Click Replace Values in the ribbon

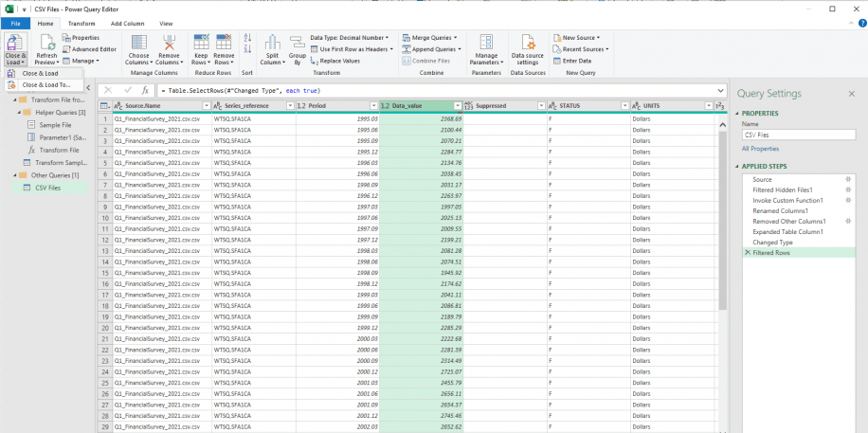tap(335, 61)
